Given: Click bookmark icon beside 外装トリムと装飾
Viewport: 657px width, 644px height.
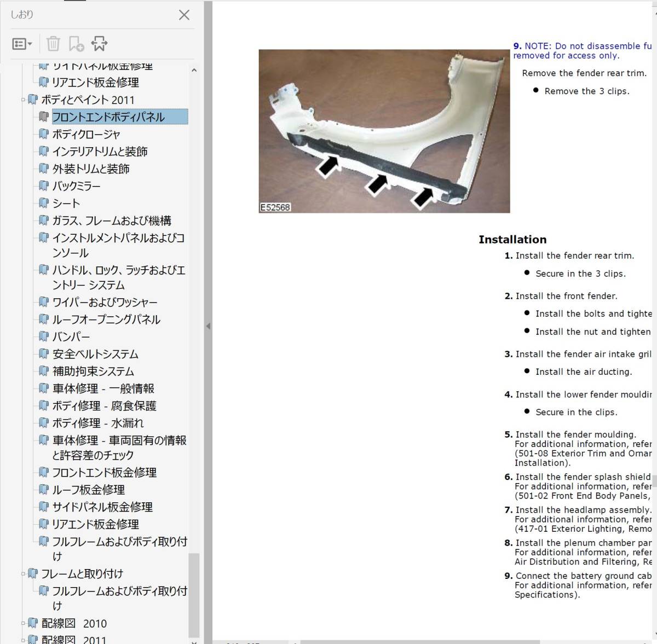Looking at the screenshot, I should click(44, 169).
